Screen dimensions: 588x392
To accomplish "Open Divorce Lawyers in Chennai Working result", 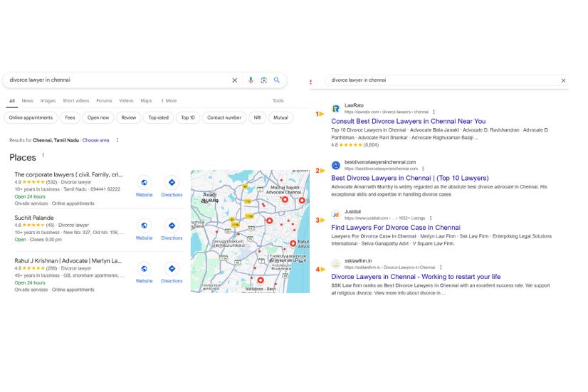I will point(416,277).
